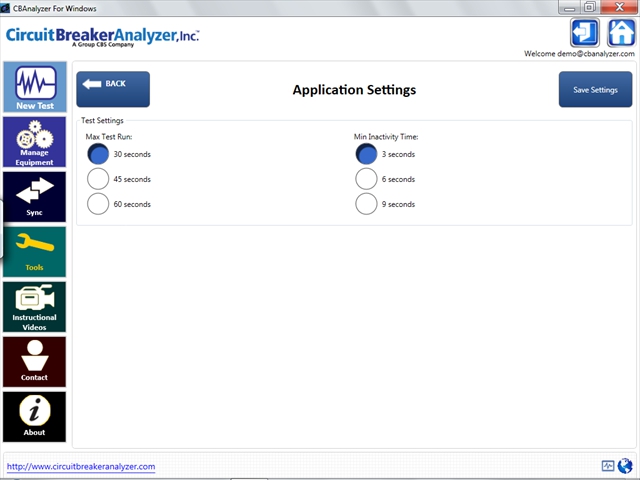Viewport: 640px width, 480px height.
Task: Minimize the CBAnalyzer window
Action: point(569,7)
